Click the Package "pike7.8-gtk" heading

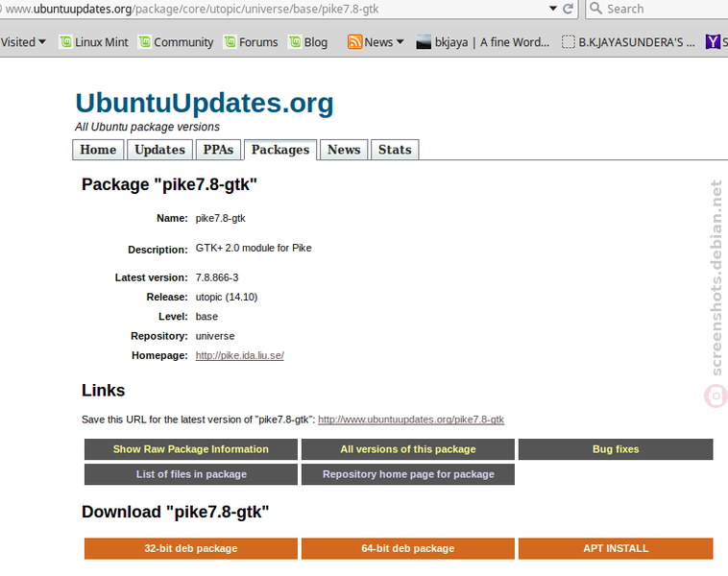[169, 184]
